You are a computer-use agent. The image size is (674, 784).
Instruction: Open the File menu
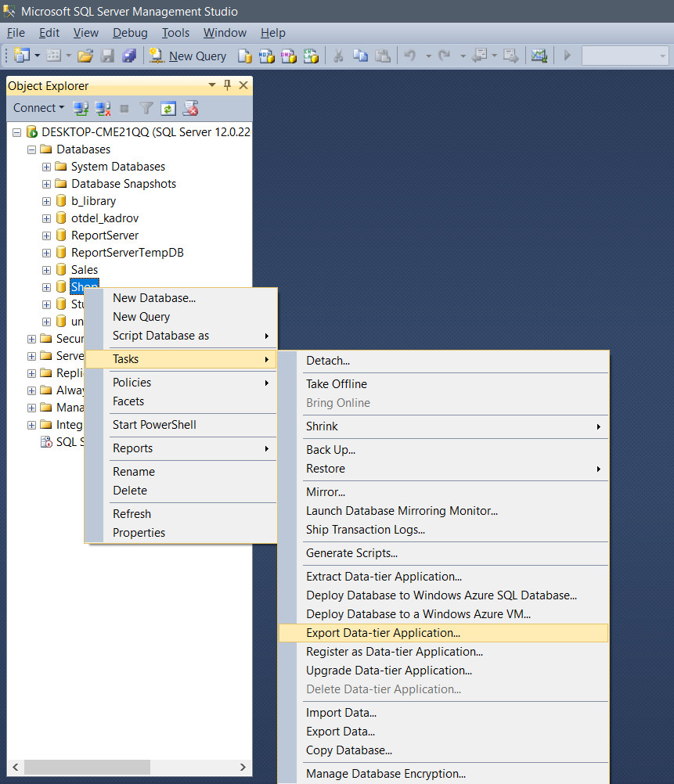click(16, 33)
